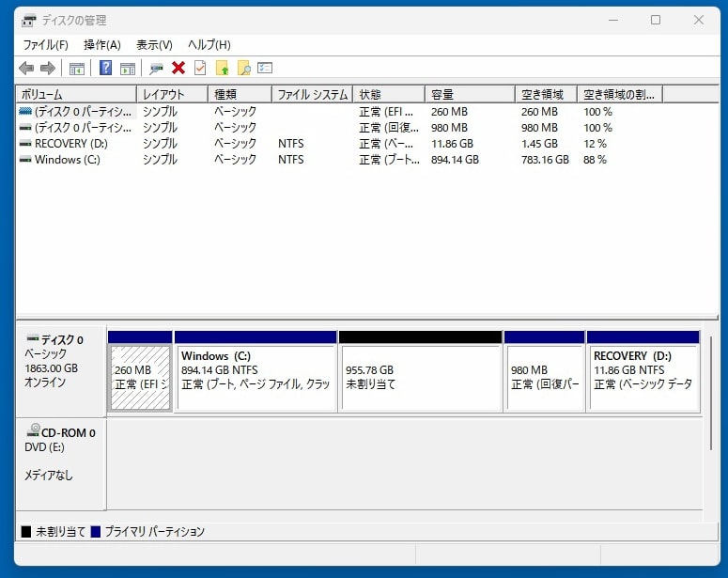Open the 表示(V) menu
This screenshot has height=578, width=728.
(x=154, y=44)
